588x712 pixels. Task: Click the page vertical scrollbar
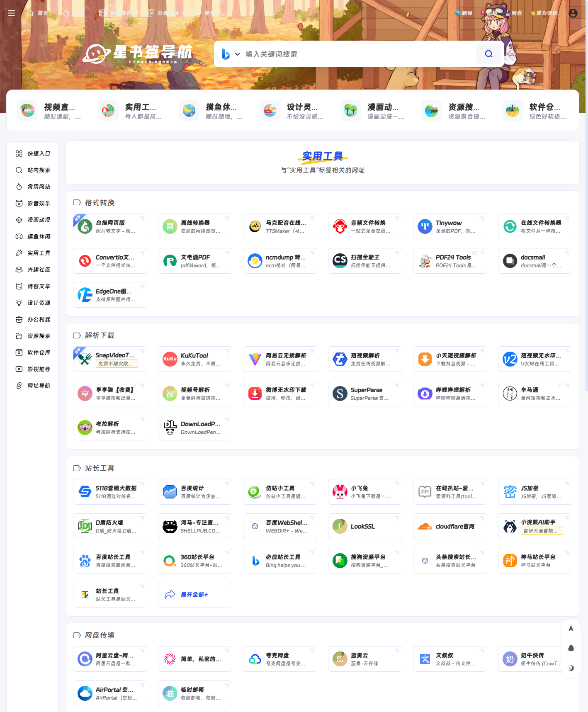pos(586,195)
